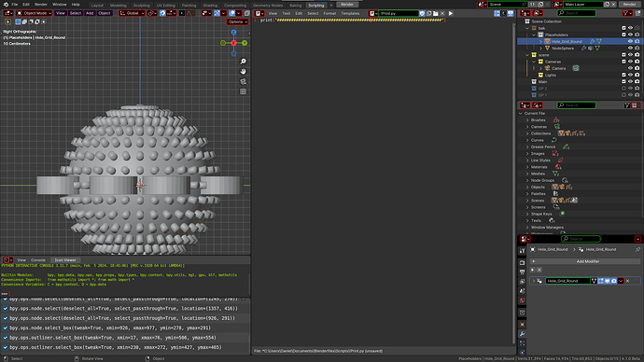Open the Scene properties tab
Viewport: 644px width, 362px height.
(522, 290)
